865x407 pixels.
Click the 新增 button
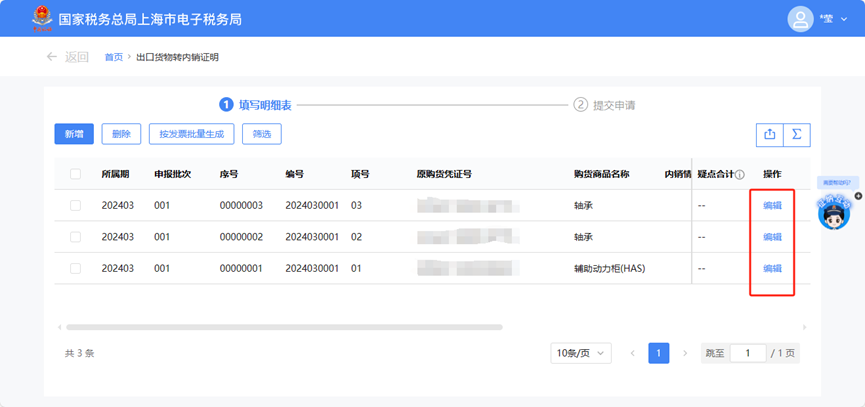[74, 134]
